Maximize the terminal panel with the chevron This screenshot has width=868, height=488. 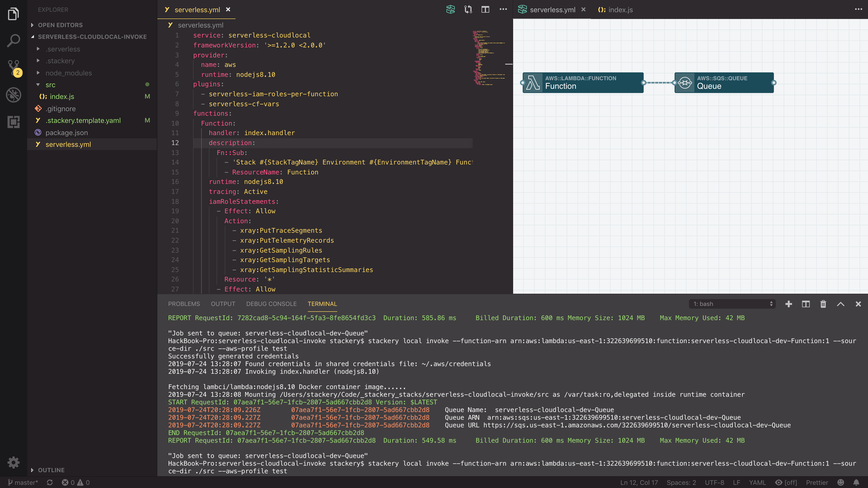841,304
